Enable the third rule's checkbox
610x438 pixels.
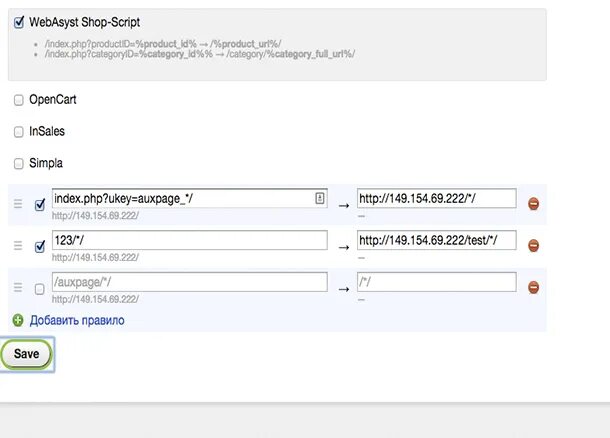click(x=40, y=289)
